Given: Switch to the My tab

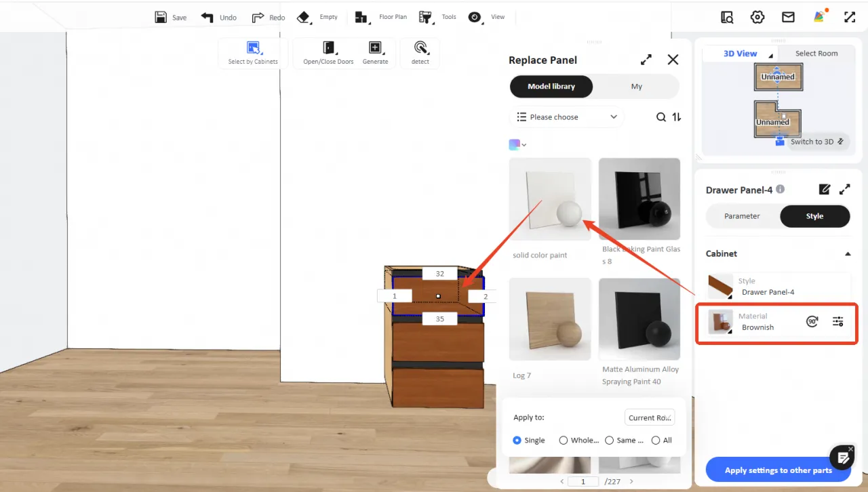Looking at the screenshot, I should click(636, 87).
